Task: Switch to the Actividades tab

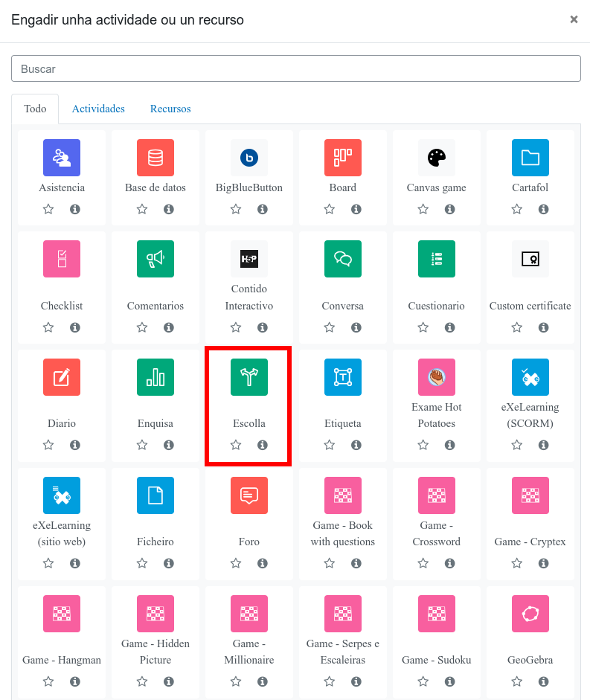Action: [x=98, y=109]
